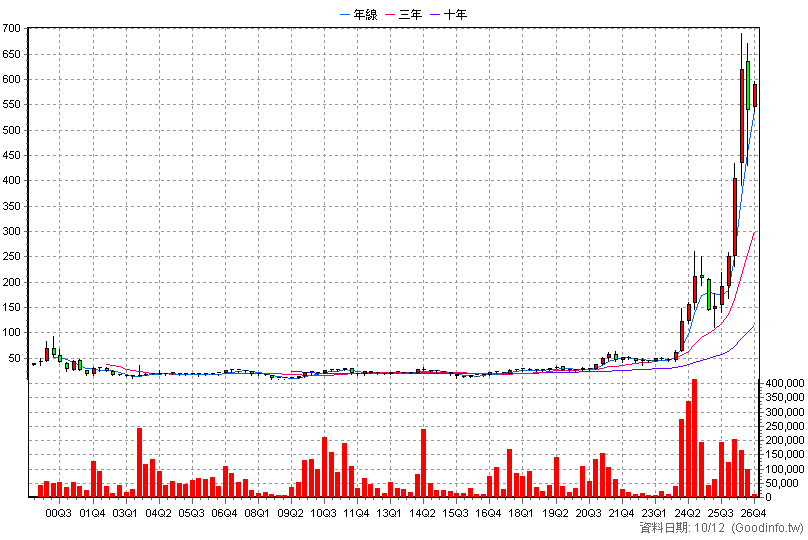The width and height of the screenshot is (808, 540).
Task: Select the 08Q1 x-axis label
Action: pos(257,513)
